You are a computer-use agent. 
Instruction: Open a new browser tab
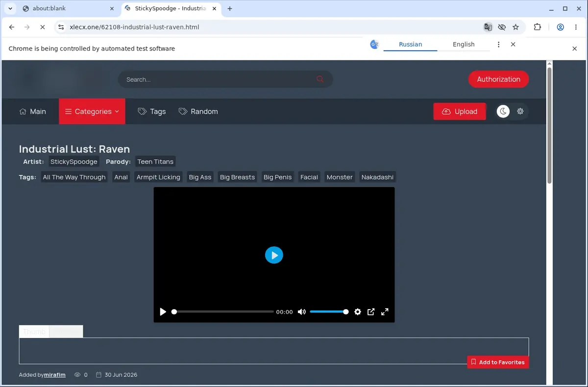pos(230,8)
